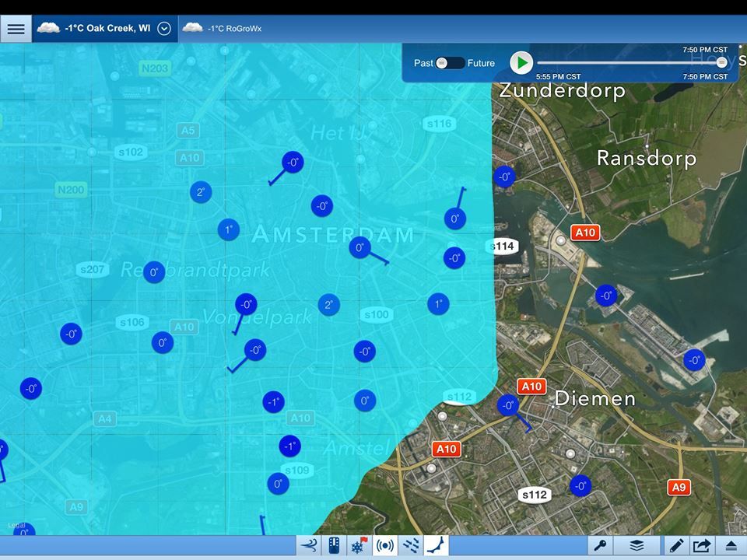This screenshot has width=747, height=560.
Task: Toggle the weather fronts line icon
Action: tap(437, 546)
